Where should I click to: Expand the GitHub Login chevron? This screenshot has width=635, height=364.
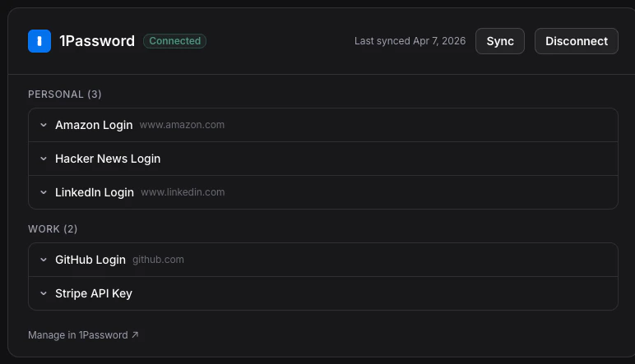[x=44, y=260]
